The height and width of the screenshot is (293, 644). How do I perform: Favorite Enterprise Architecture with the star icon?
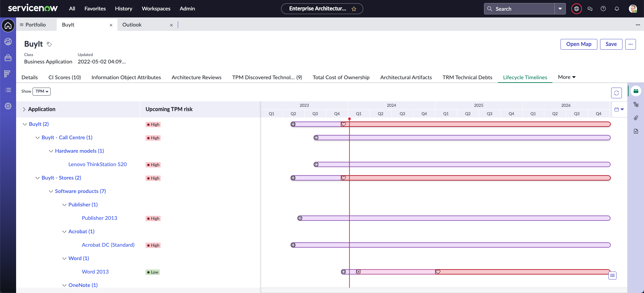(354, 9)
